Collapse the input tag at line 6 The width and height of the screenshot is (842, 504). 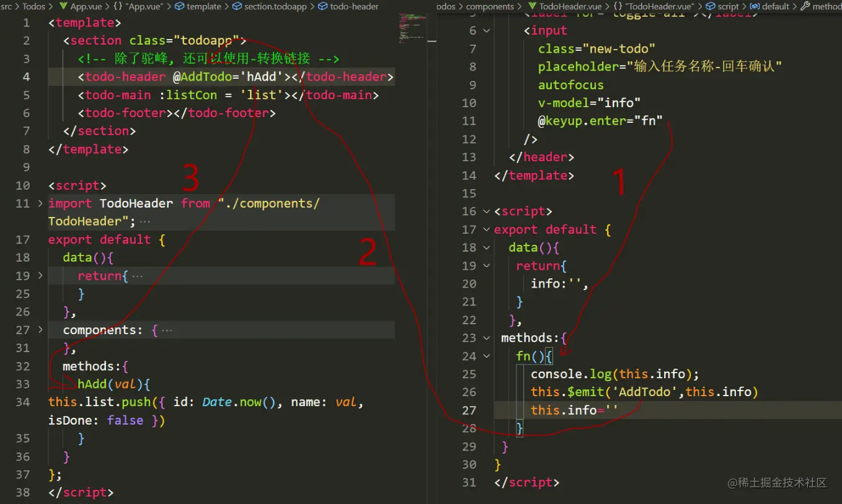(487, 30)
